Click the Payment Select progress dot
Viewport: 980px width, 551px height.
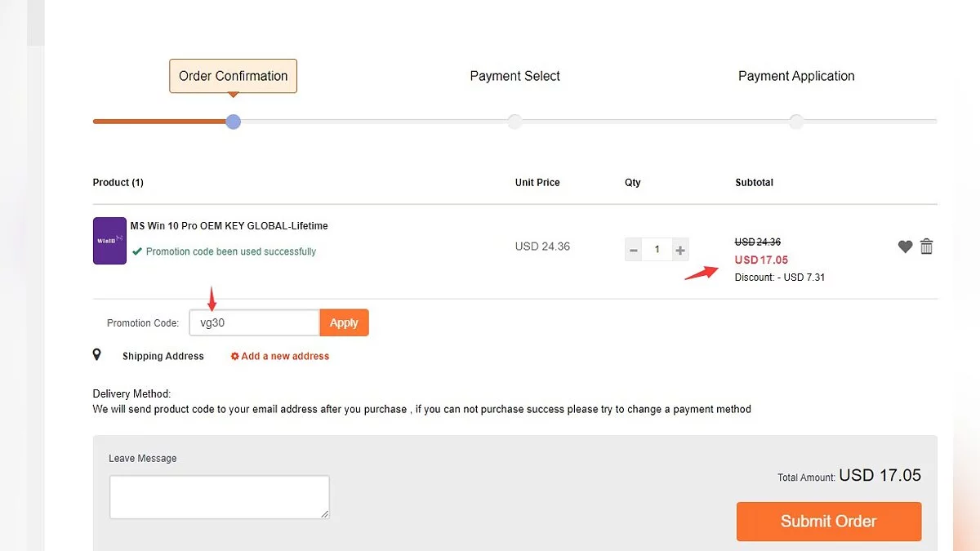(x=514, y=122)
